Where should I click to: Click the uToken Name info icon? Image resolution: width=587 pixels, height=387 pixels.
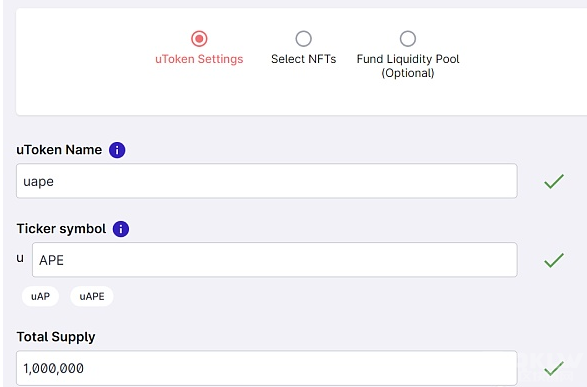tap(117, 150)
